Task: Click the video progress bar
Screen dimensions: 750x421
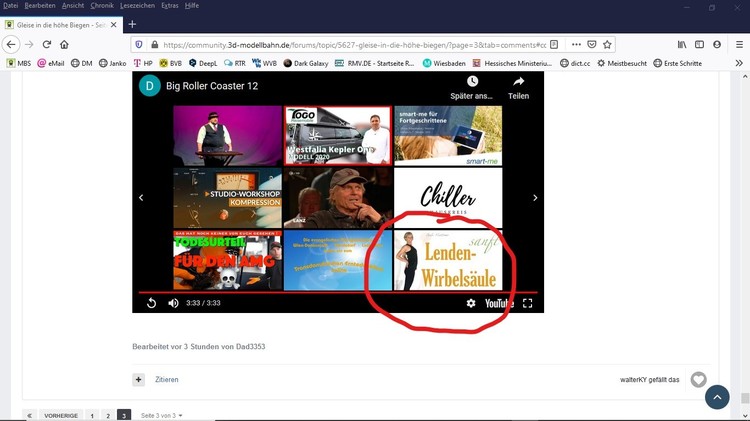Action: (x=338, y=292)
